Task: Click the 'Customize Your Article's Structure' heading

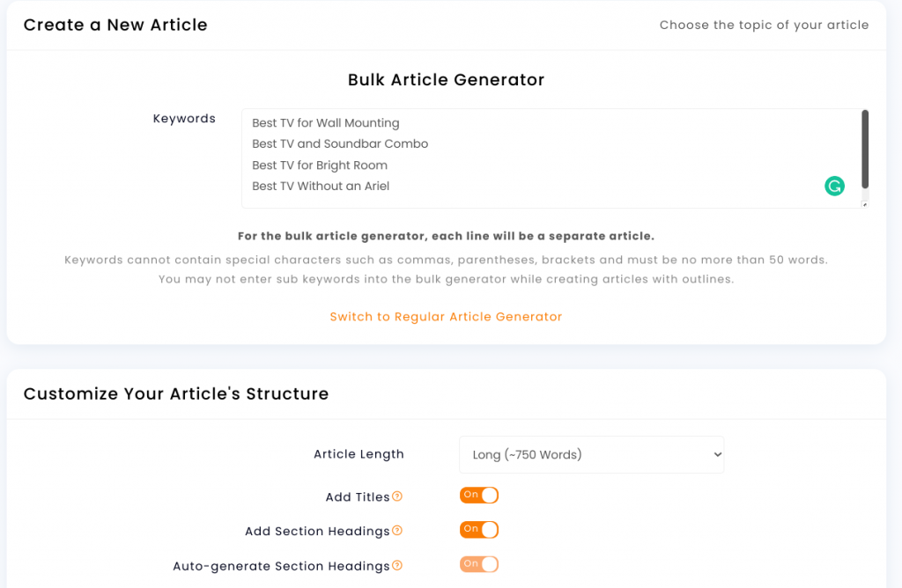Action: 176,393
